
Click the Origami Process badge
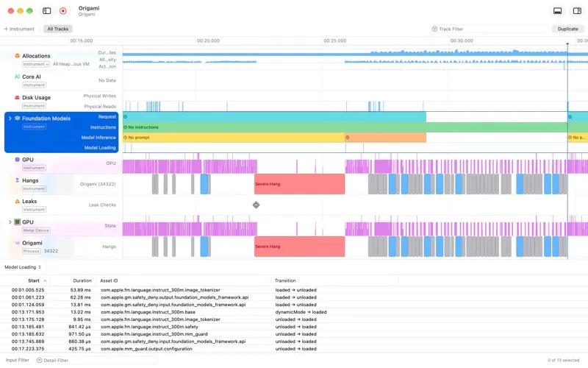31,251
